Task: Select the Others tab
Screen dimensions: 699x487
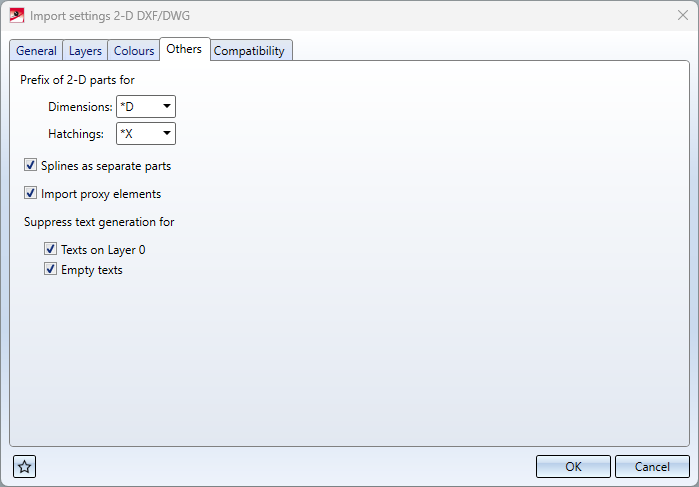Action: click(x=184, y=49)
